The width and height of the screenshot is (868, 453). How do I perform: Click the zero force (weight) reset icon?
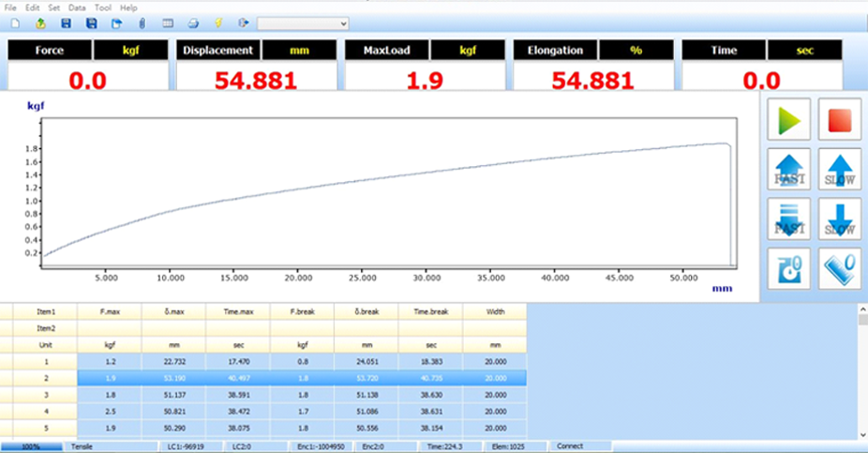pyautogui.click(x=788, y=269)
